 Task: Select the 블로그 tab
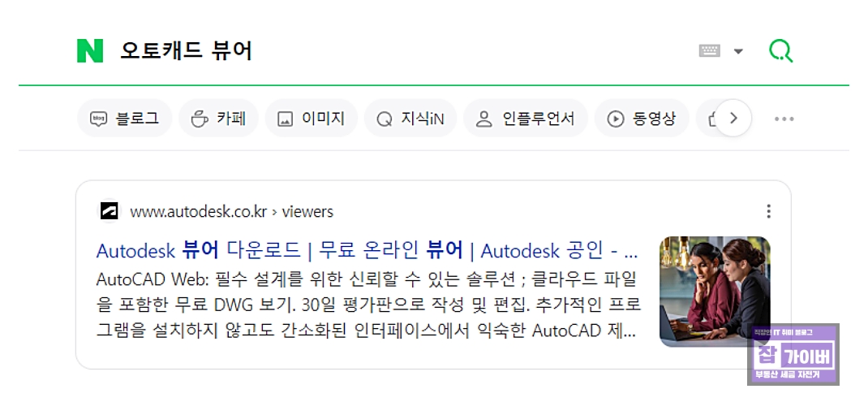[x=125, y=118]
